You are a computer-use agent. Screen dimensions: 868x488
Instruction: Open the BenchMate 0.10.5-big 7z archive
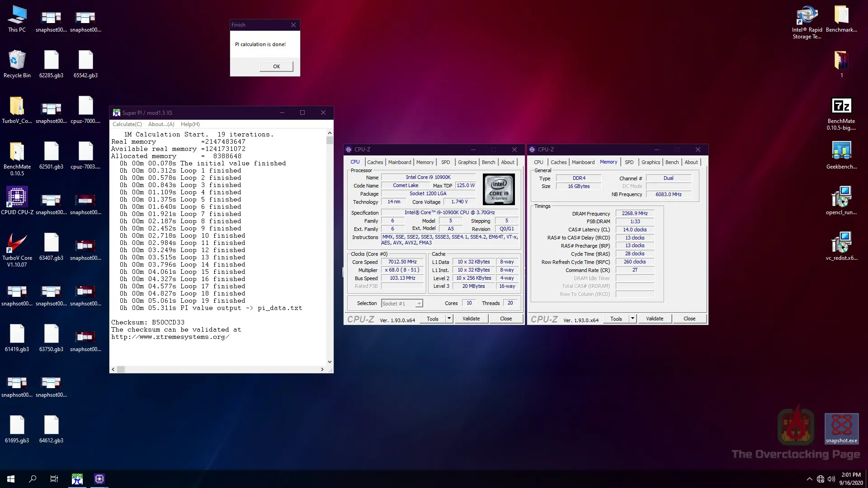click(x=841, y=114)
